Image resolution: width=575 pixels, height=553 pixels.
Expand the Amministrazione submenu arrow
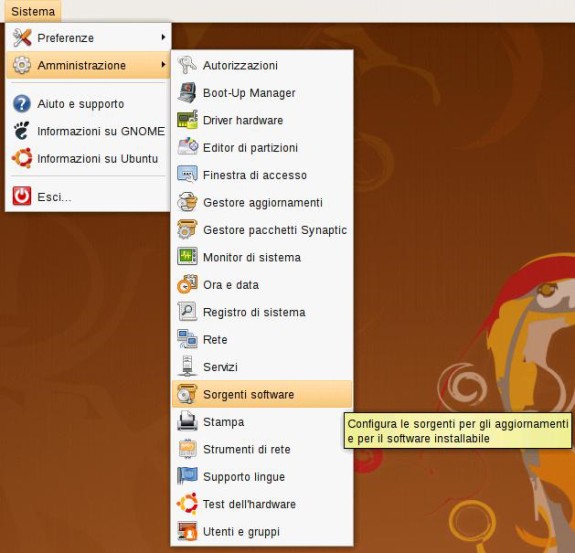163,65
